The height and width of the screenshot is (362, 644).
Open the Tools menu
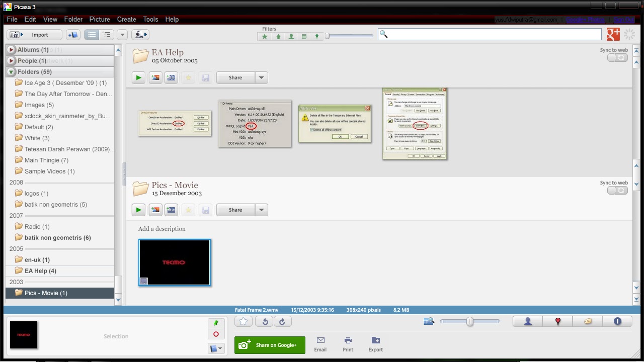coord(151,19)
